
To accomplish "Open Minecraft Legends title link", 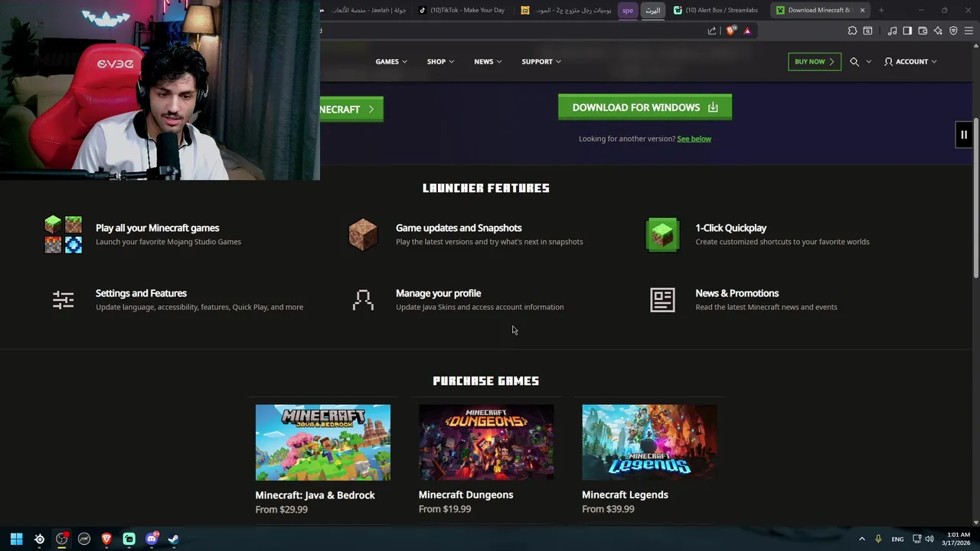I will coord(625,494).
